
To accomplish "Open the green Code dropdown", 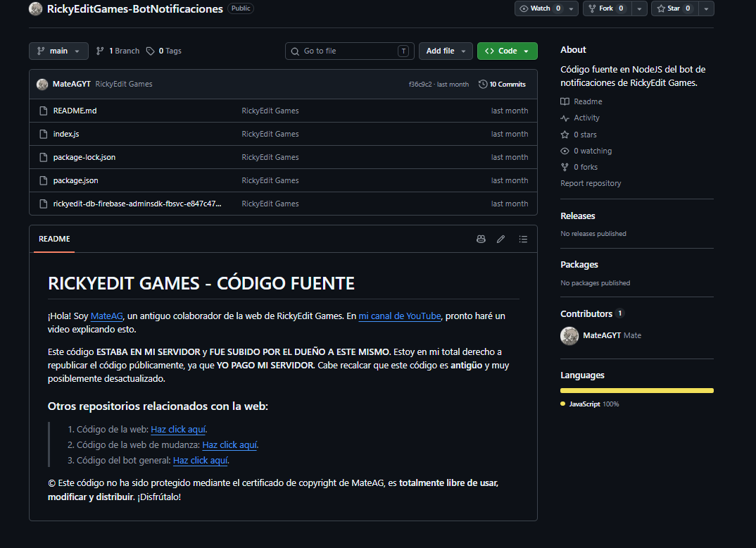I will pos(508,51).
